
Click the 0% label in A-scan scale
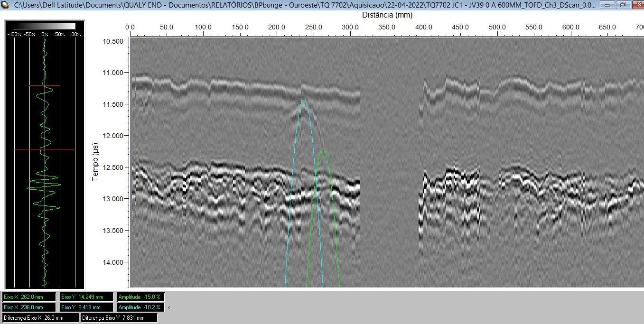click(45, 35)
